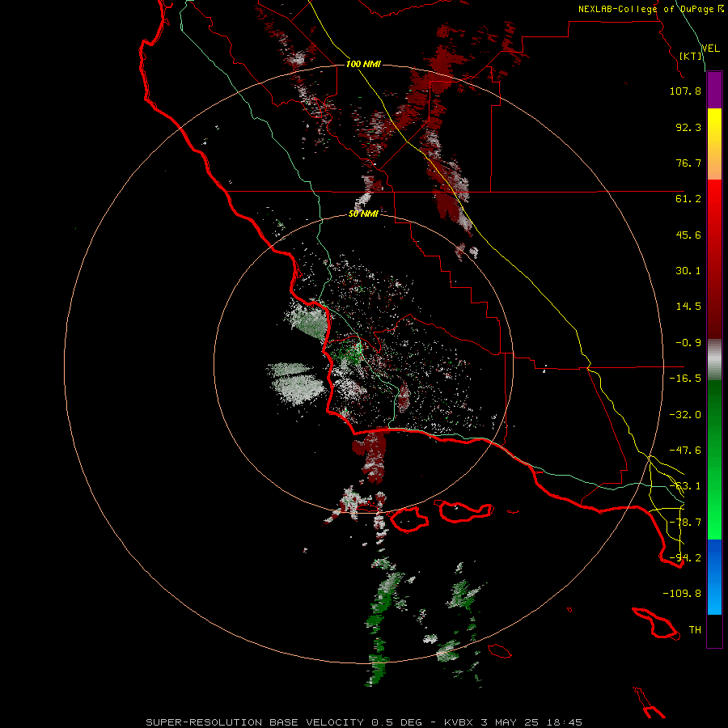Click the TH legend label
This screenshot has height=728, width=728.
[x=695, y=630]
